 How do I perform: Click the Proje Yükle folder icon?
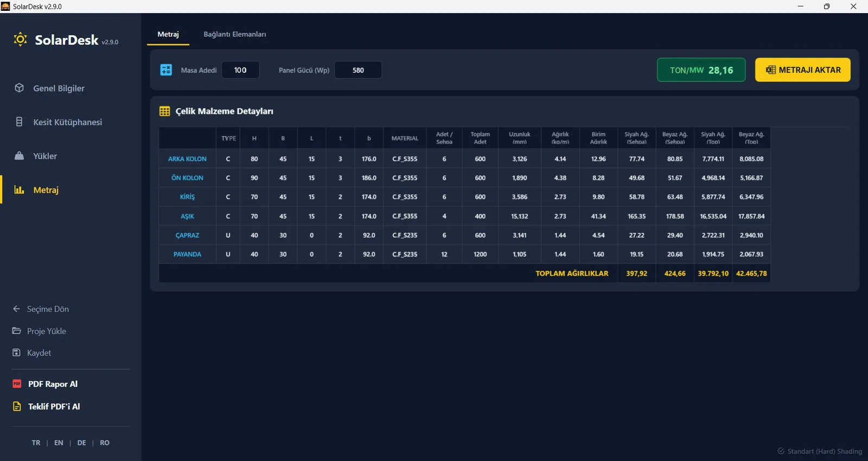pos(16,331)
